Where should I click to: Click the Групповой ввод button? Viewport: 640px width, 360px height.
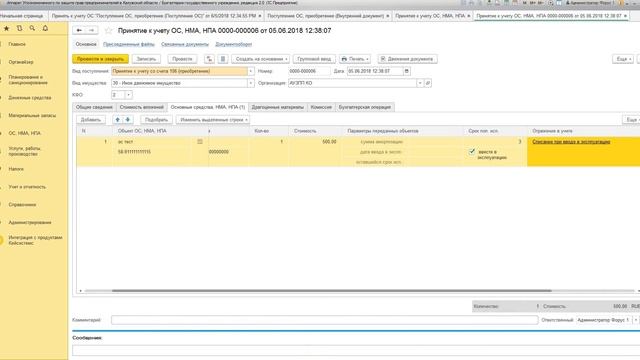tap(314, 59)
